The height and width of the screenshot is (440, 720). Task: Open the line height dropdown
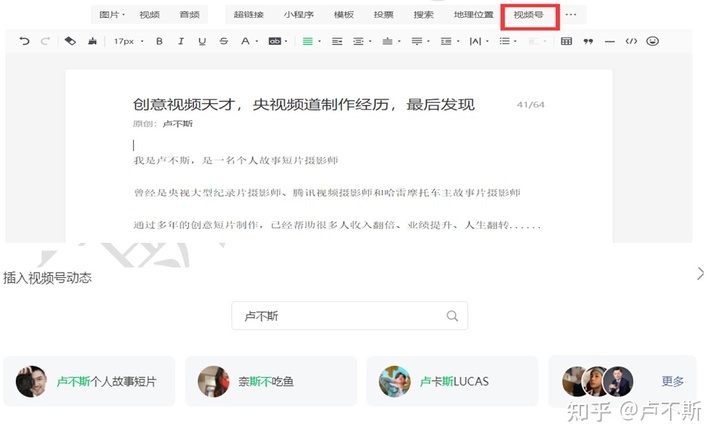449,41
